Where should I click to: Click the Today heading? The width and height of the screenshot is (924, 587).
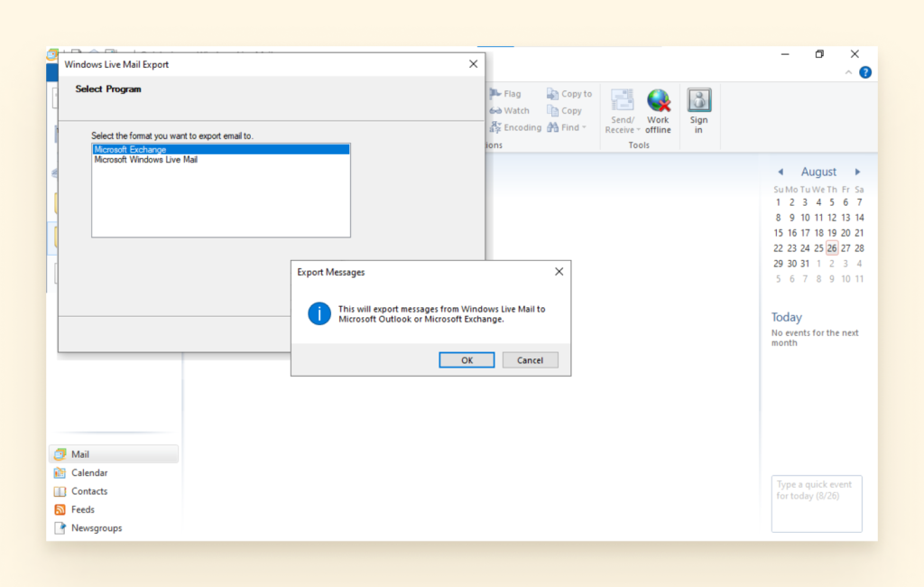pos(787,317)
